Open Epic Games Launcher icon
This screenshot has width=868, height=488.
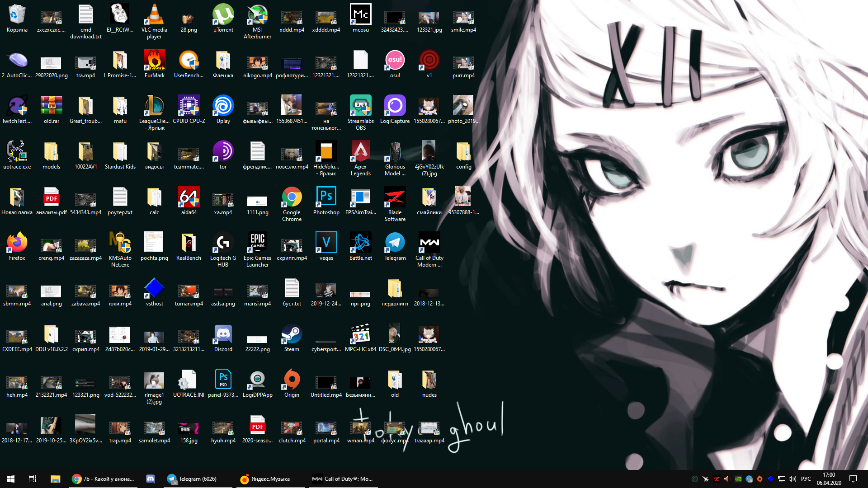(257, 250)
